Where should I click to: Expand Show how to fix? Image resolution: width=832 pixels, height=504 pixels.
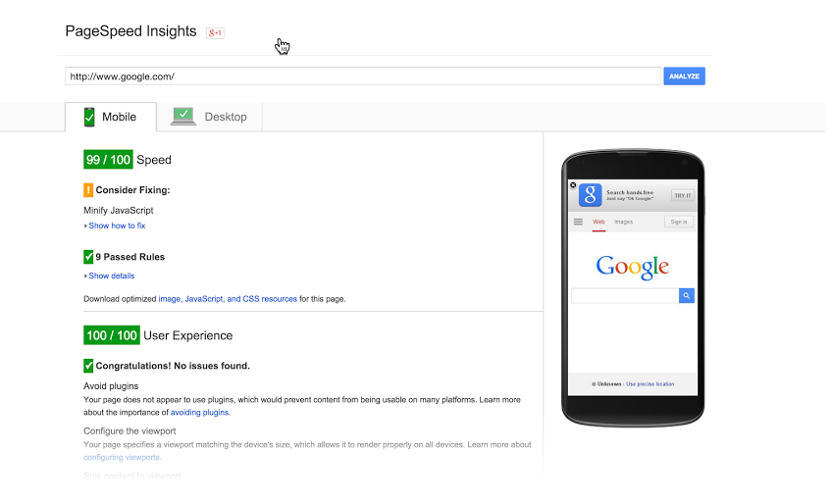pos(115,226)
